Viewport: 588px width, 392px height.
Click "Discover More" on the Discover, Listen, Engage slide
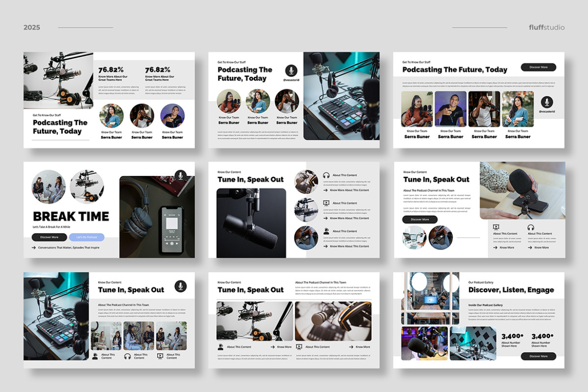point(539,356)
